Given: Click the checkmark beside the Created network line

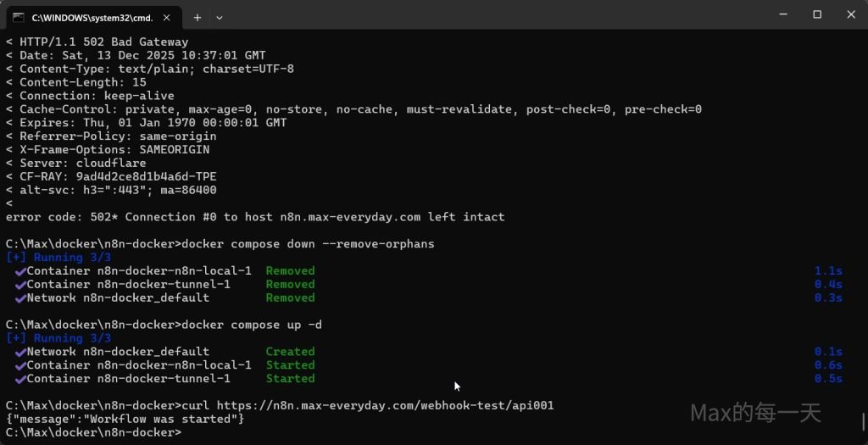Looking at the screenshot, I should pos(20,352).
